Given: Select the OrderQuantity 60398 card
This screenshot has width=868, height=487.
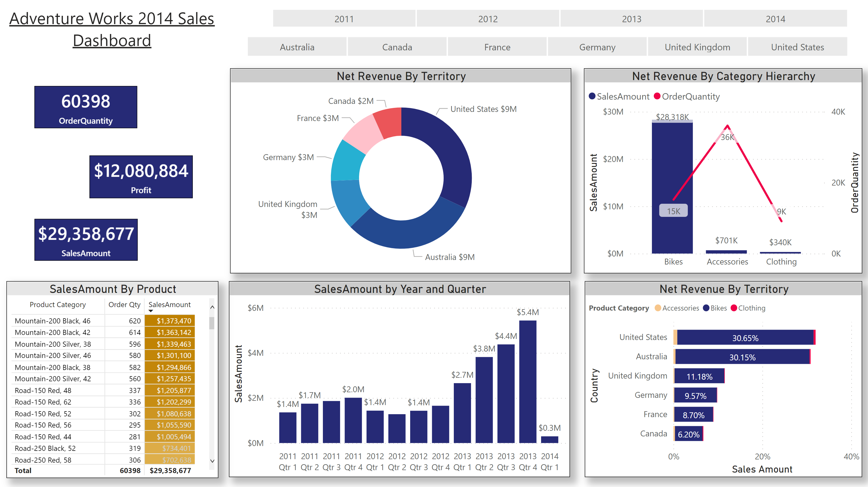Looking at the screenshot, I should point(86,107).
